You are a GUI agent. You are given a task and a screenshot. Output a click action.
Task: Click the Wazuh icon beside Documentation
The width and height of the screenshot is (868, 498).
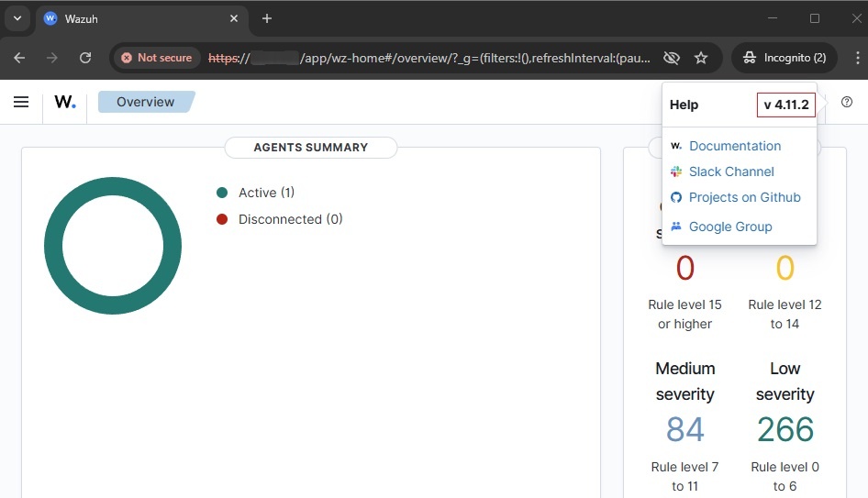point(676,146)
